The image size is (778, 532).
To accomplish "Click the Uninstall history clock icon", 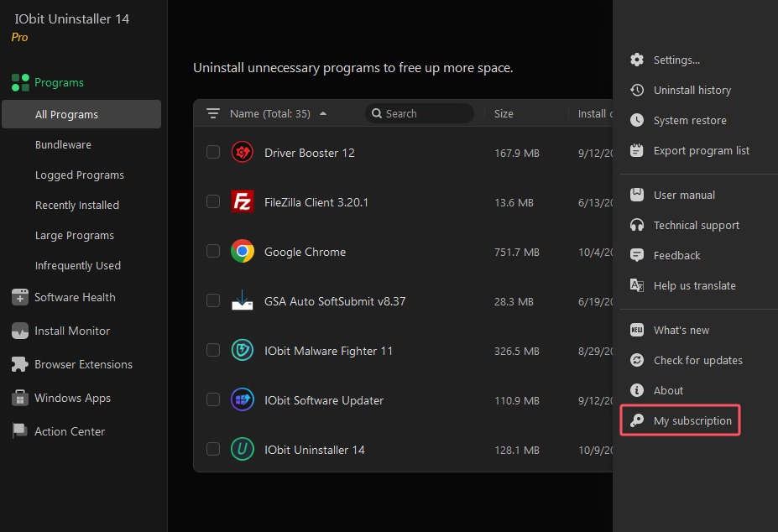I will (637, 91).
